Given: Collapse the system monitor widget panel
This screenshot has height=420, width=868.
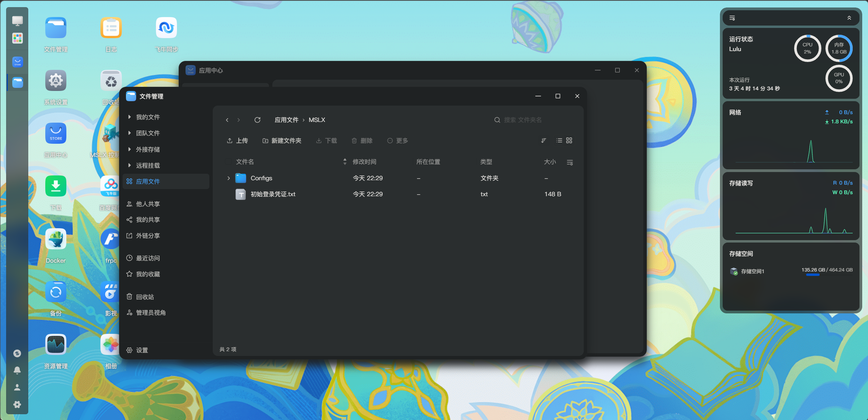Looking at the screenshot, I should click(849, 18).
